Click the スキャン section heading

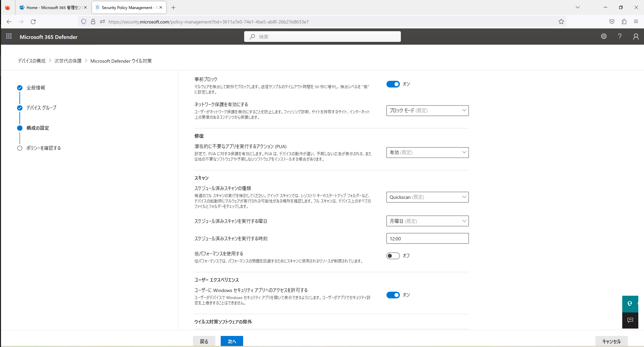coord(201,178)
